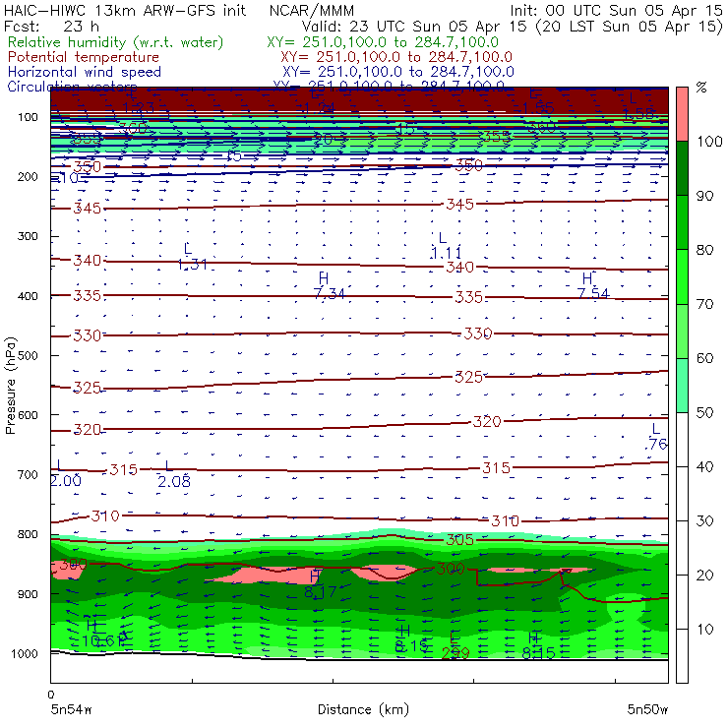
Task: Click the 'Pressure (hPa)' axis title
Action: (10, 386)
